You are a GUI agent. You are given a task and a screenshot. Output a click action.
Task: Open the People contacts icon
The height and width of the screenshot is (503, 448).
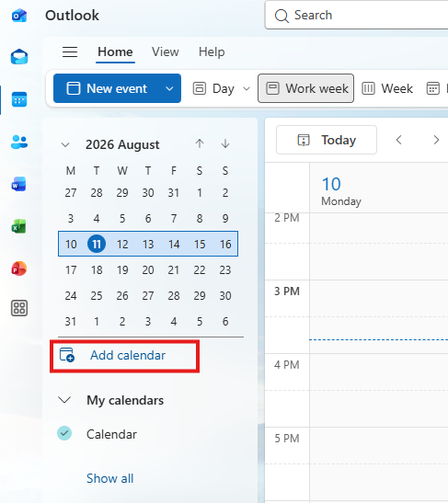(x=19, y=142)
